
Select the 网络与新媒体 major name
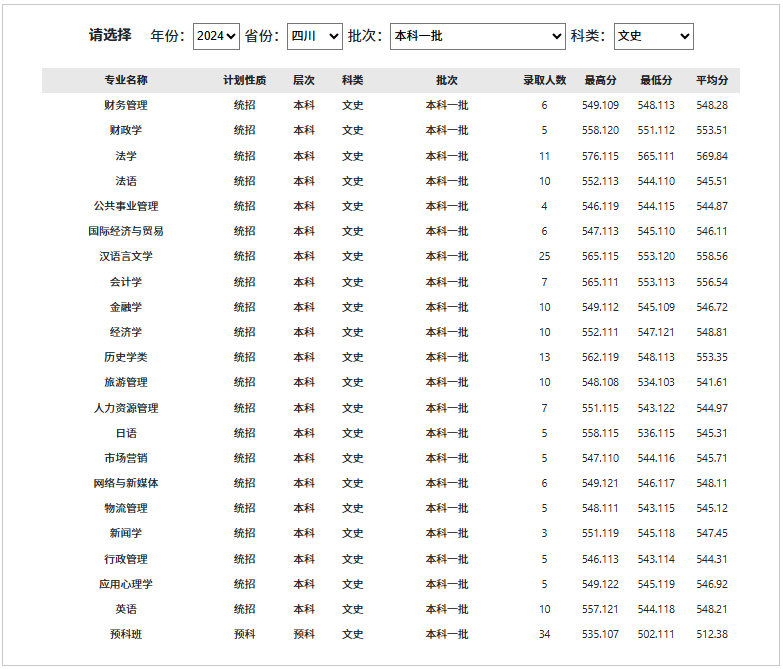126,483
